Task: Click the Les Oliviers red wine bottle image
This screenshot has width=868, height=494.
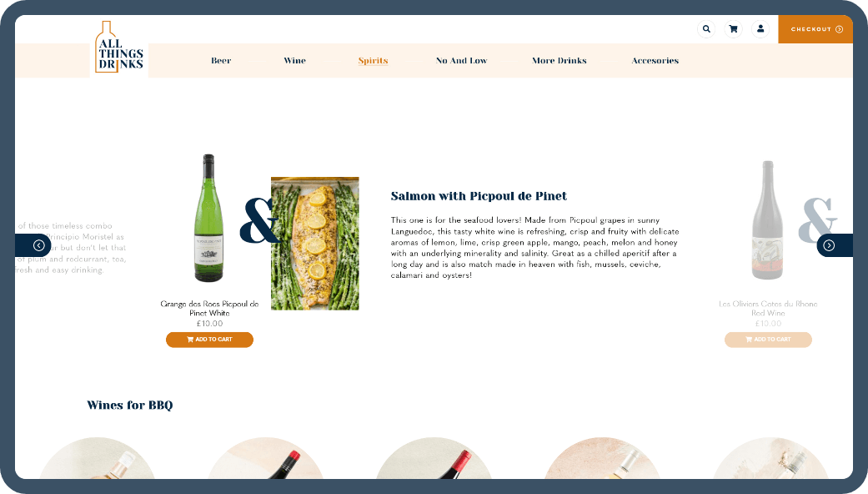Action: [767, 220]
